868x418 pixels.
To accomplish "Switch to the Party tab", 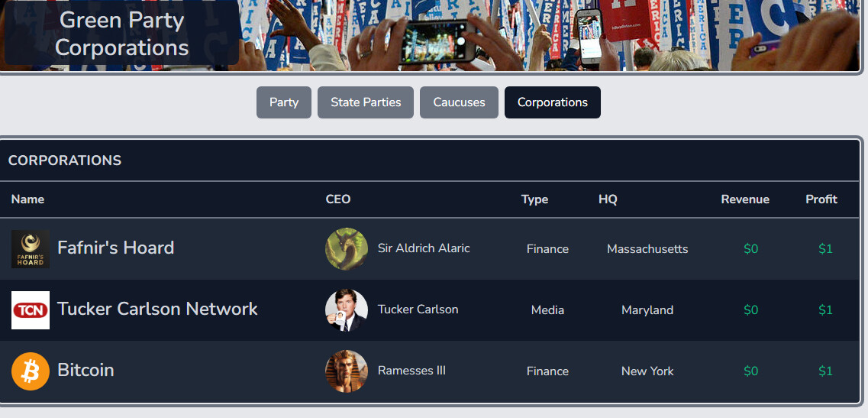I will tap(284, 102).
